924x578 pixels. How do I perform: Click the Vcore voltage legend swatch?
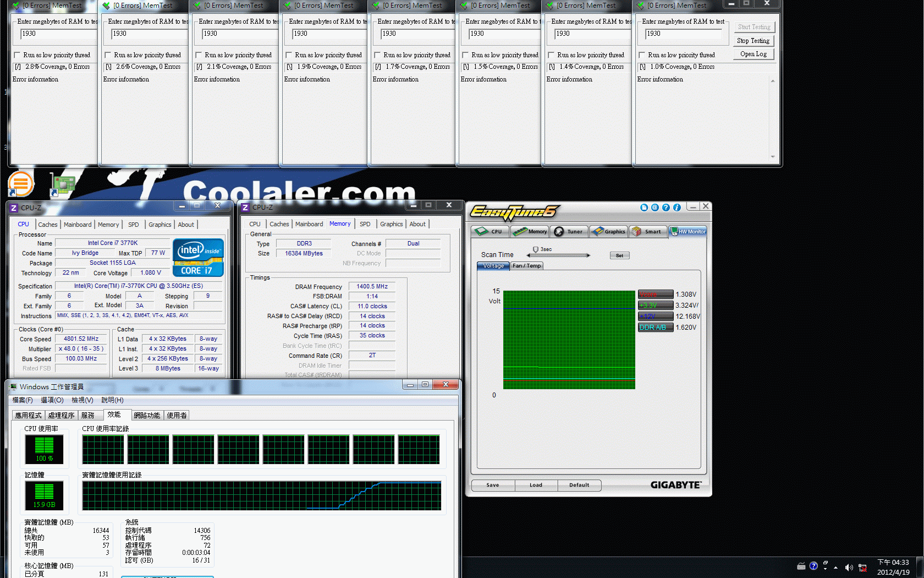pos(656,295)
